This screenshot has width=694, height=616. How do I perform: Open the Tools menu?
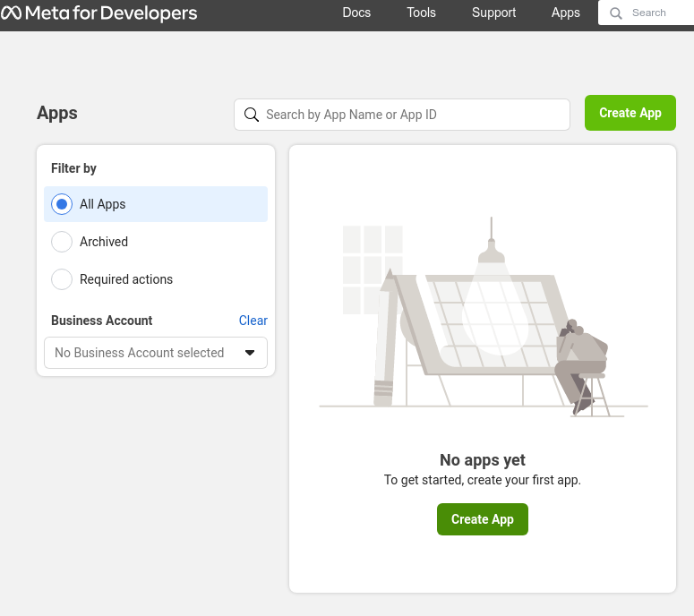click(x=421, y=13)
